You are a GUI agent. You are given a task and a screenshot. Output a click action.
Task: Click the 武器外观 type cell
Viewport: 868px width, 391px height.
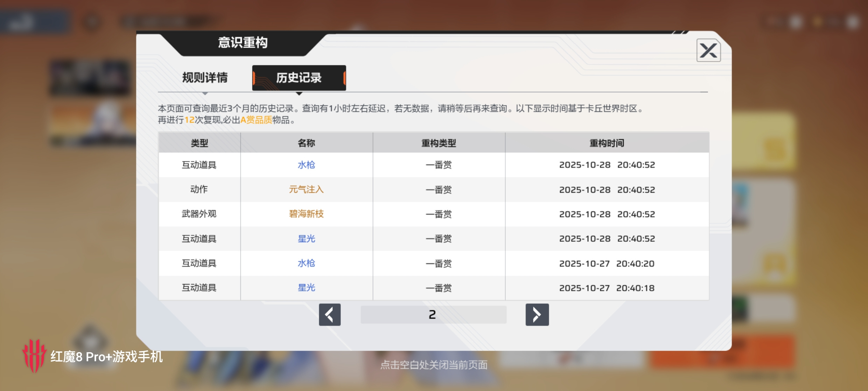(x=199, y=214)
